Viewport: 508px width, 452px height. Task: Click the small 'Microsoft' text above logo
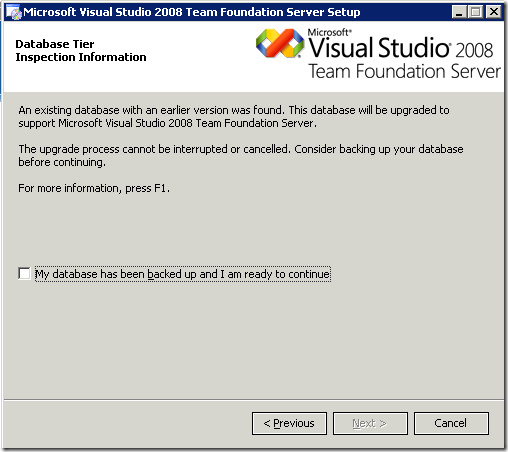pyautogui.click(x=329, y=32)
